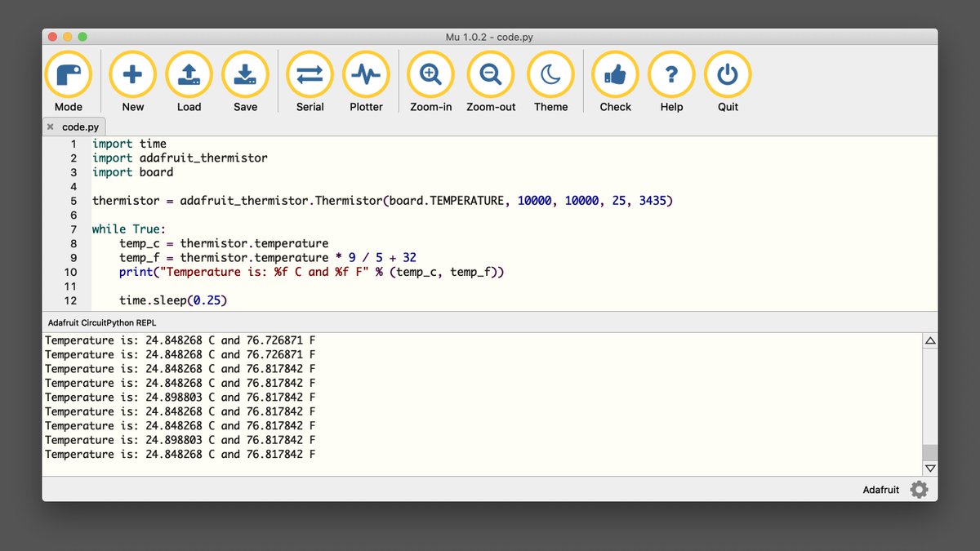980x551 pixels.
Task: Click the REPL scrollbar thumb
Action: (x=930, y=453)
